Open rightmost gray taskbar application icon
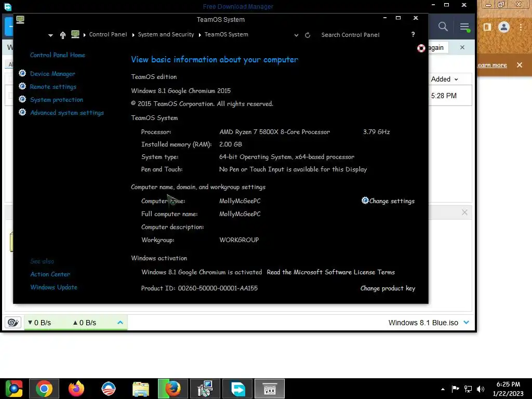 (270, 389)
